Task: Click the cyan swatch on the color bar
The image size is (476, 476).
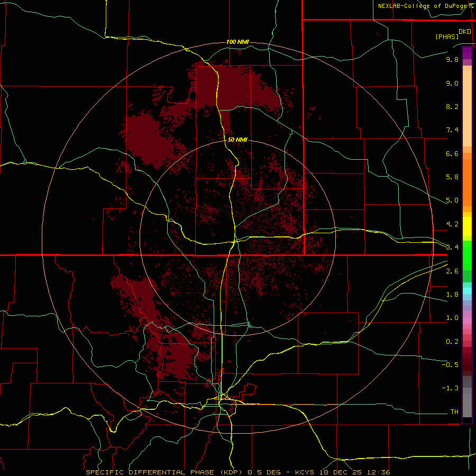Action: pos(467,291)
